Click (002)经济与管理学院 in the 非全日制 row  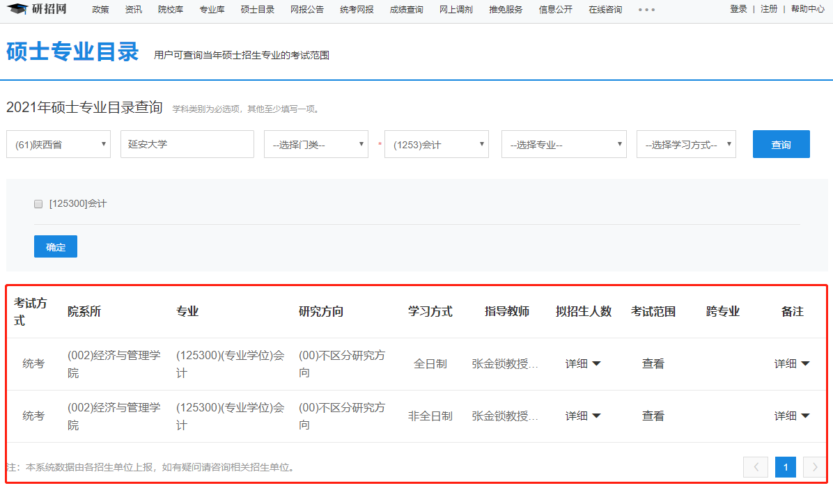(114, 416)
